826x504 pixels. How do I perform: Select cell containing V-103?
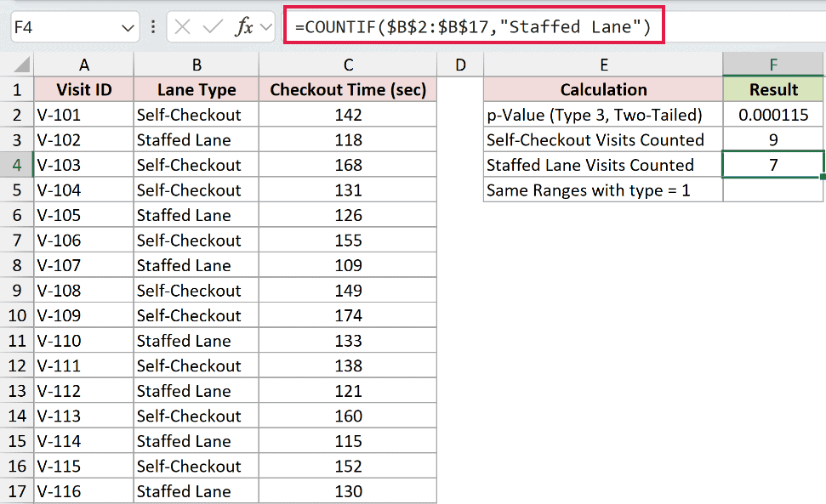point(83,165)
